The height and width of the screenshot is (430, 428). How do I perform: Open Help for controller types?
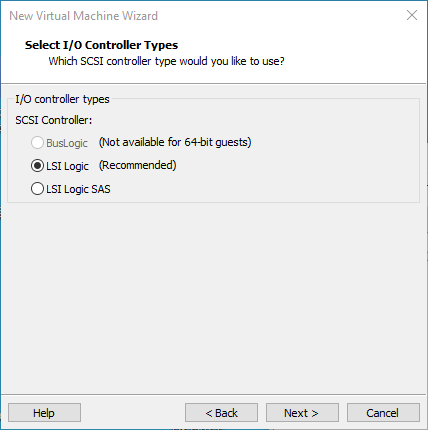44,413
